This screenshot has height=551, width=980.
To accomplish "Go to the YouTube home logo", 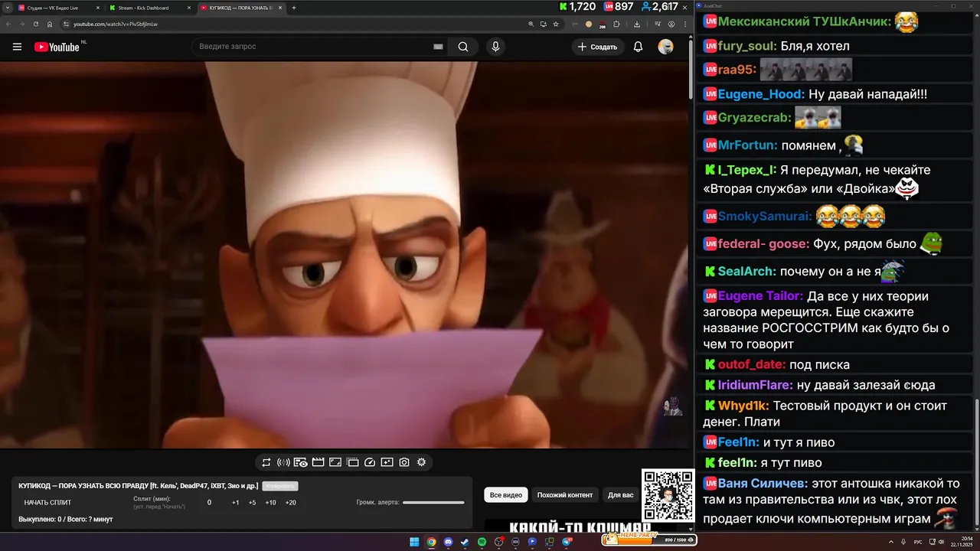I will point(57,47).
